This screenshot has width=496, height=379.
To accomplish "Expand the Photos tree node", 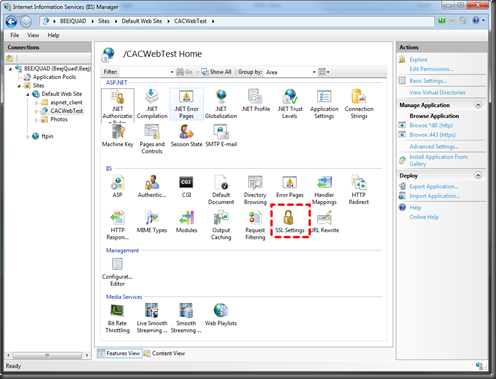I will [36, 120].
